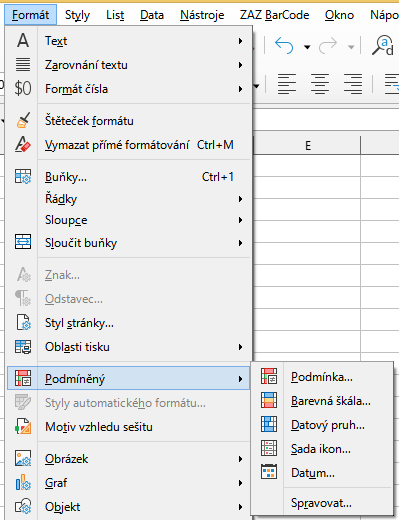This screenshot has width=399, height=520.
Task: Click the print ranges icon
Action: (x=23, y=347)
